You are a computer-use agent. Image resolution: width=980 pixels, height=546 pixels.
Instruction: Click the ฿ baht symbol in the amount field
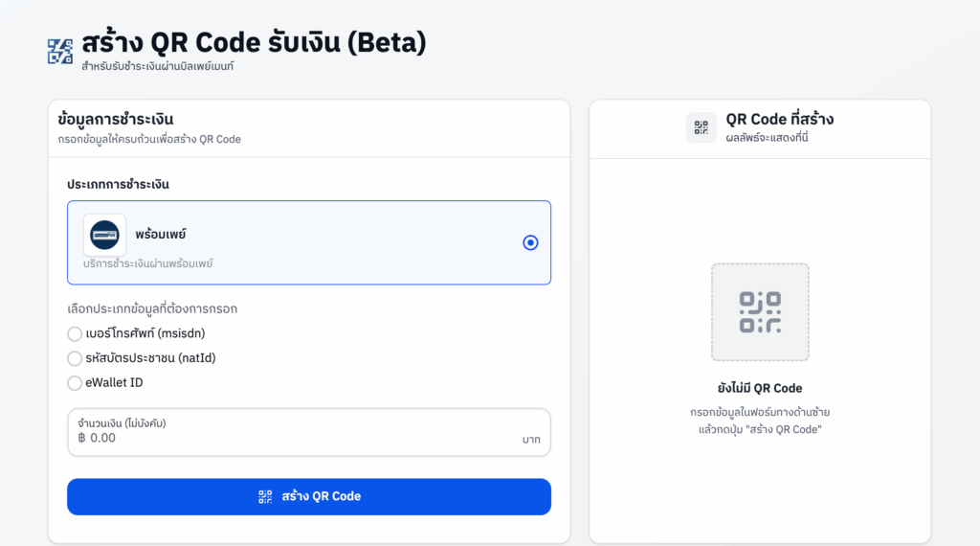(82, 438)
